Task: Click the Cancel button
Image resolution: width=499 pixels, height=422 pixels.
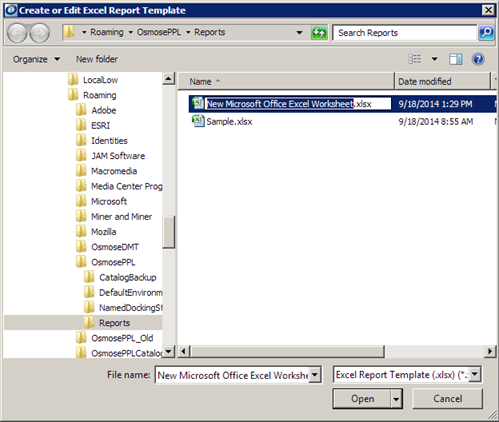Action: (447, 399)
